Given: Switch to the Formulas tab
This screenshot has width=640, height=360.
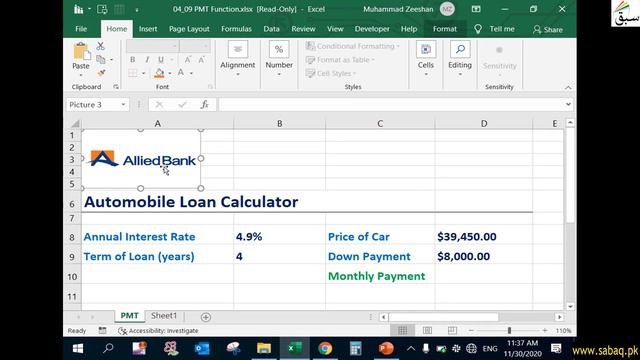Looking at the screenshot, I should [x=236, y=29].
